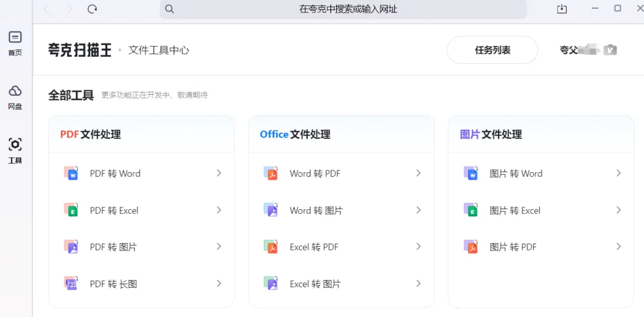Expand the PDF 转 Excel chevron
This screenshot has height=317, width=644.
point(219,210)
